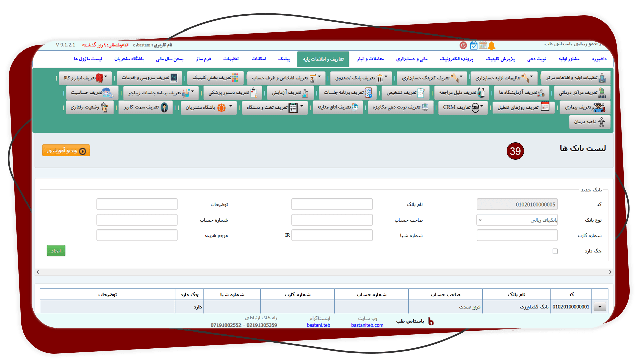Screen dimensions: 644x362
Task: Open the داشبورد menu
Action: (599, 59)
